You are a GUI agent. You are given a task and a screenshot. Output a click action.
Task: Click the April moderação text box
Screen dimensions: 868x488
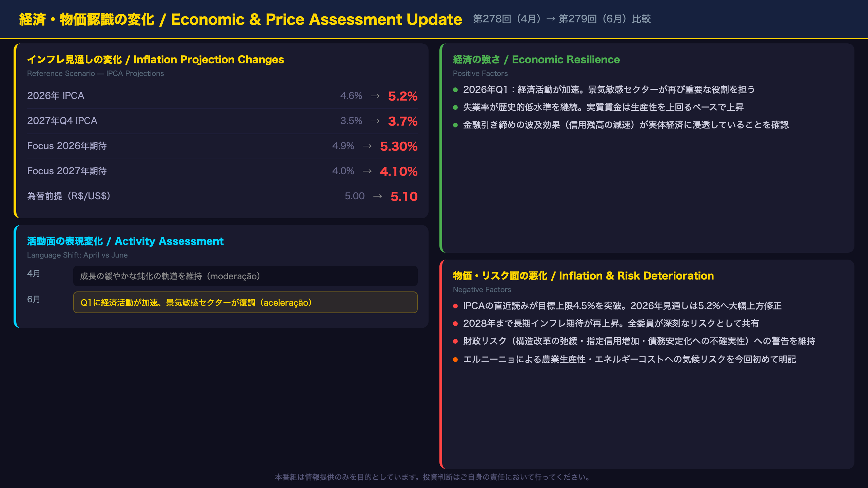[x=245, y=276]
